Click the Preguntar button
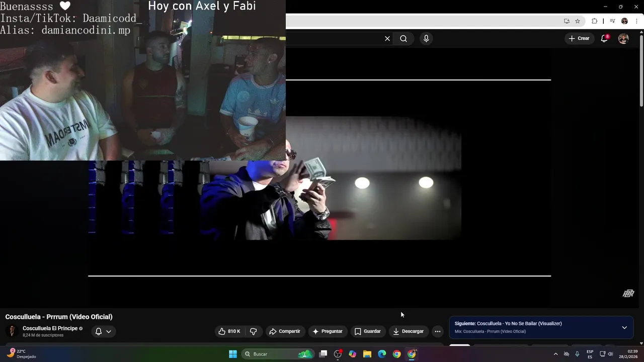Screen dimensions: 644x362 [328, 331]
